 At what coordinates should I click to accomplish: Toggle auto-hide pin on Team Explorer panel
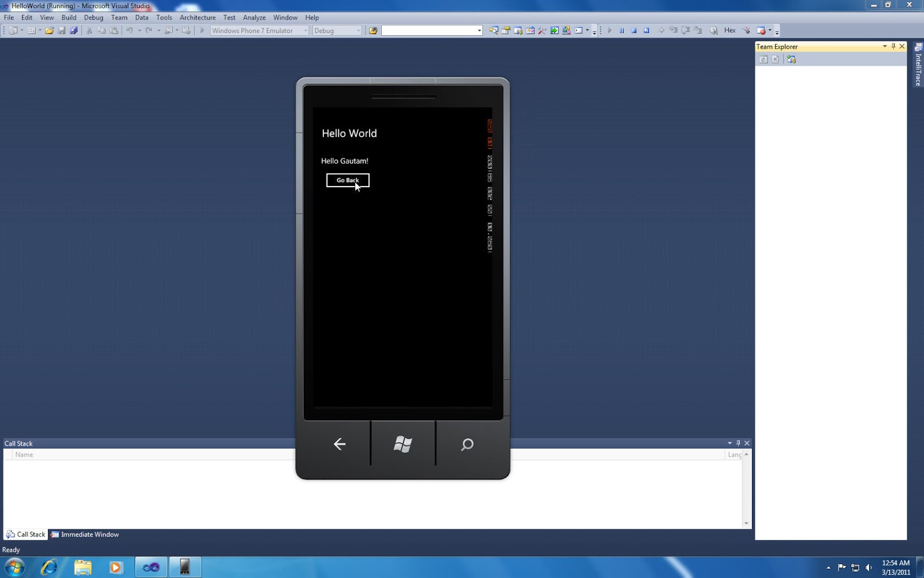coord(893,46)
